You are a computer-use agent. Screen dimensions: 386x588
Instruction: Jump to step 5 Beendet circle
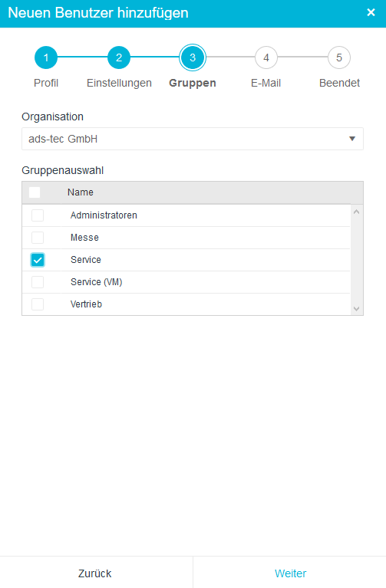(x=339, y=57)
